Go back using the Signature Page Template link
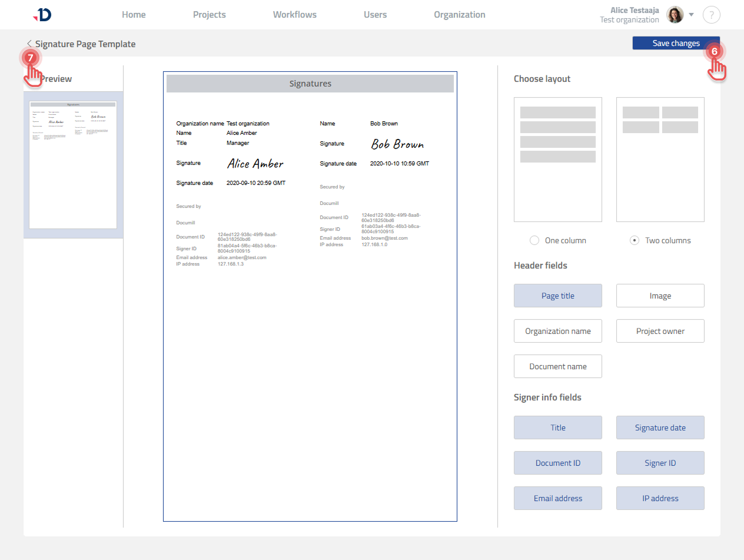 pyautogui.click(x=85, y=44)
